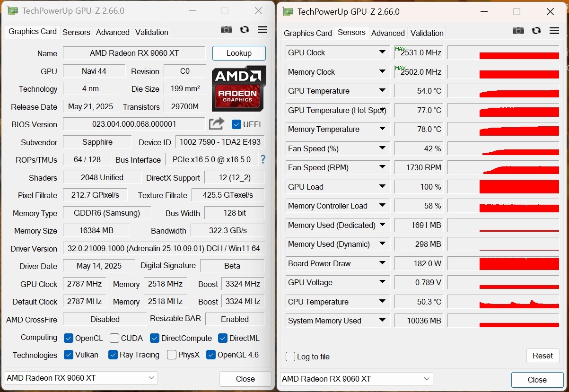
Task: Click the 182.0 W power draw reading
Action: 419,263
